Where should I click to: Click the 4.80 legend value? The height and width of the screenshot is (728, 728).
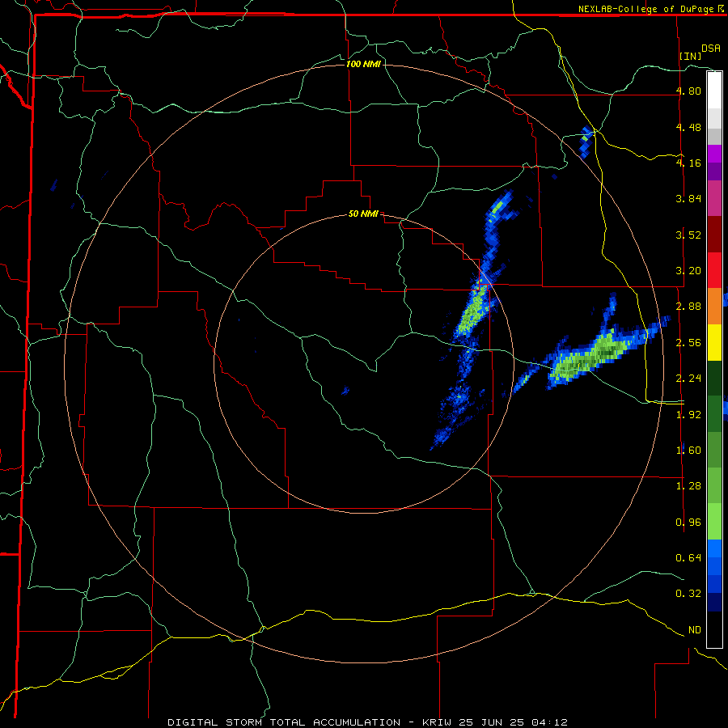coord(688,91)
